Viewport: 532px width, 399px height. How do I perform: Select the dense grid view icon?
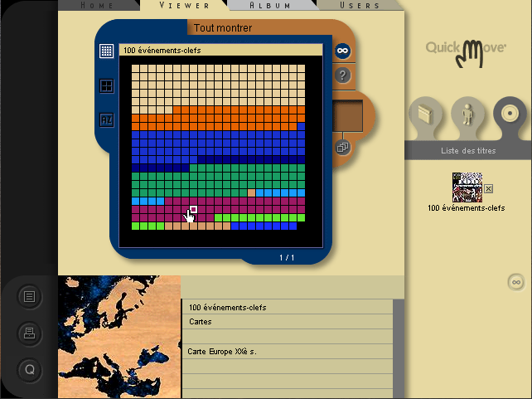pyautogui.click(x=106, y=51)
